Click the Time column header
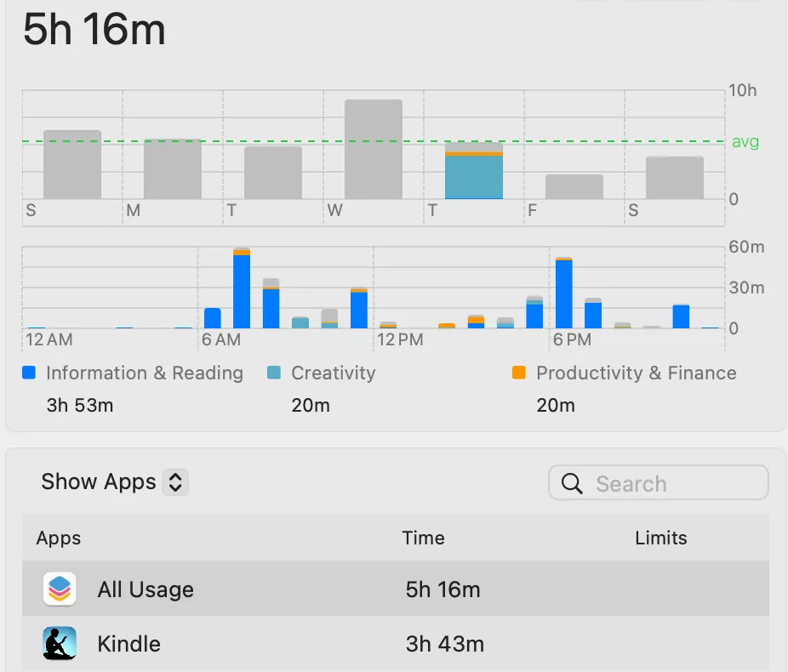The width and height of the screenshot is (788, 672). [x=424, y=538]
